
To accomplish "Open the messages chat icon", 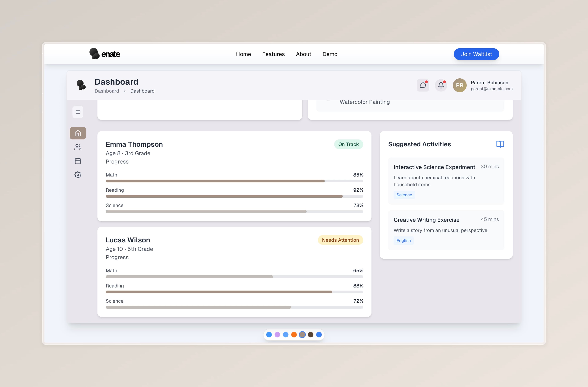I will point(423,85).
